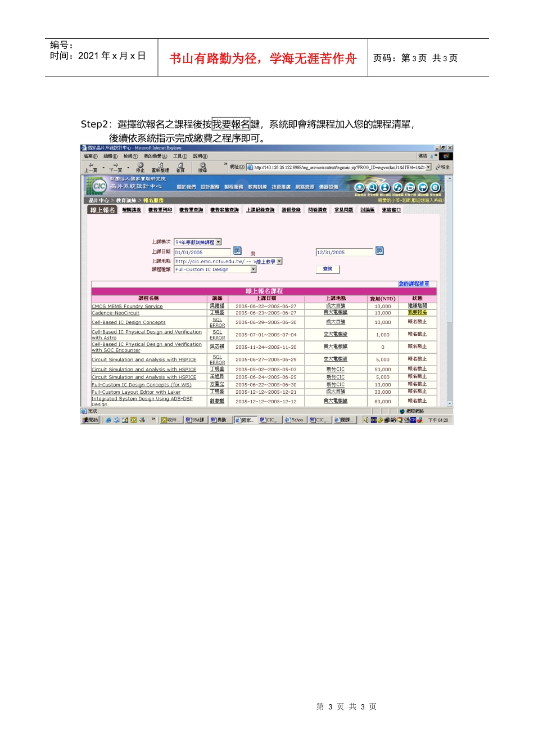Expand the address bar URL dropdown arrow

click(428, 167)
